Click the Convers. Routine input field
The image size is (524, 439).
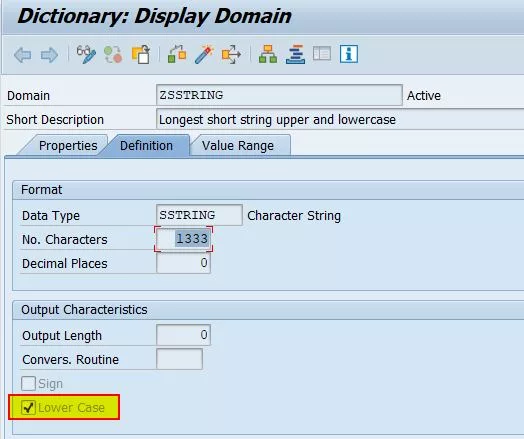pos(179,359)
